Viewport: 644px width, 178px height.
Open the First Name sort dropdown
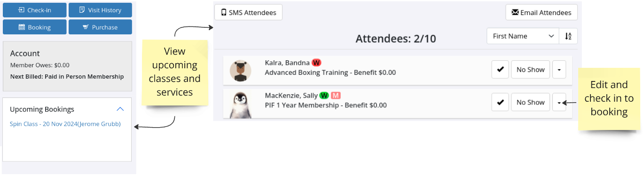click(x=523, y=36)
